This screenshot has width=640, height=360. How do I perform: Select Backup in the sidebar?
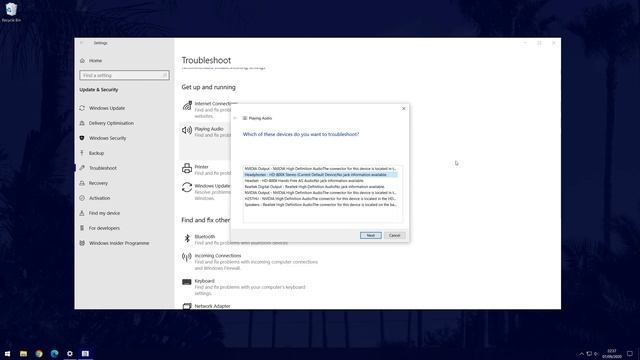(x=96, y=153)
